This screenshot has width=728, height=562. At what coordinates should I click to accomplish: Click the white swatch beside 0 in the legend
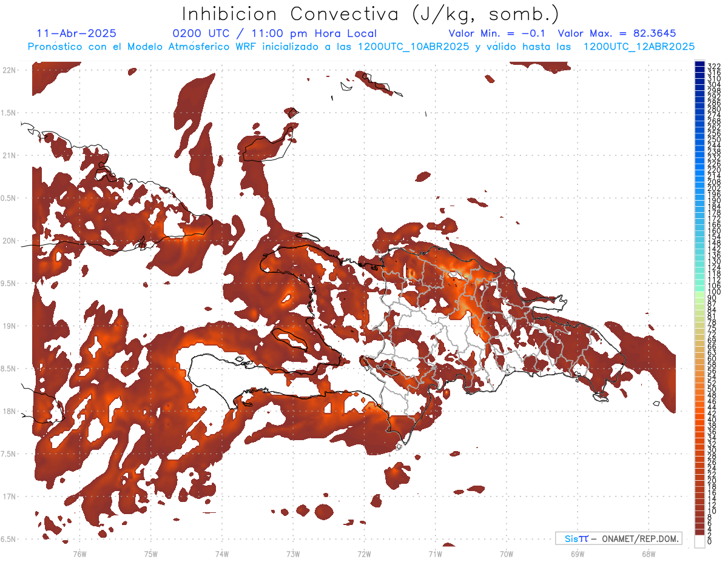[x=699, y=541]
